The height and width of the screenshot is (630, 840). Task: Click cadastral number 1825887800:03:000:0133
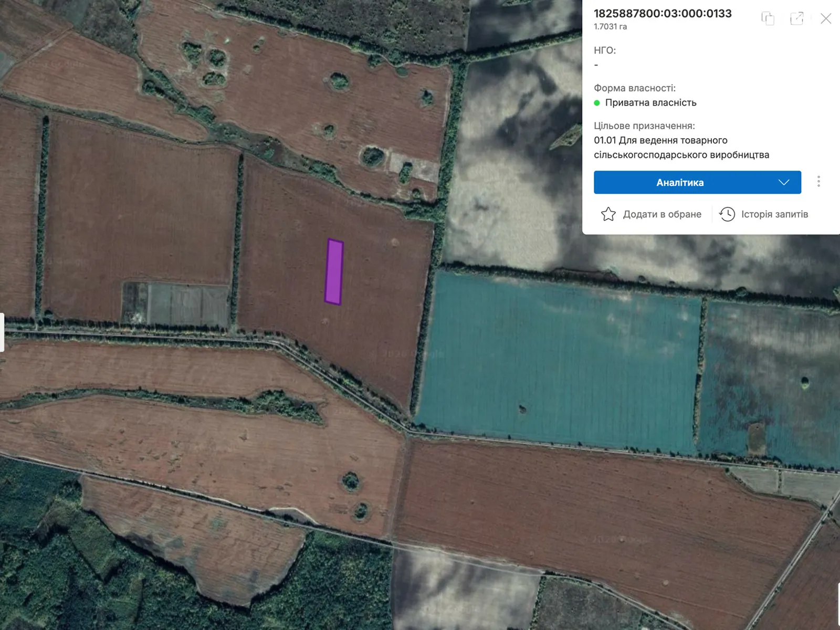(663, 14)
